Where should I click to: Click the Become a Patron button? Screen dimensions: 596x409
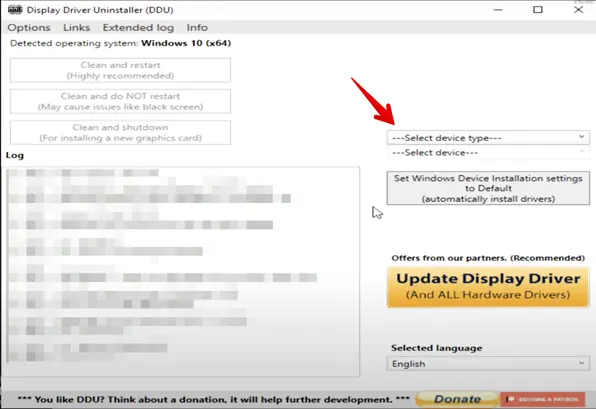543,399
